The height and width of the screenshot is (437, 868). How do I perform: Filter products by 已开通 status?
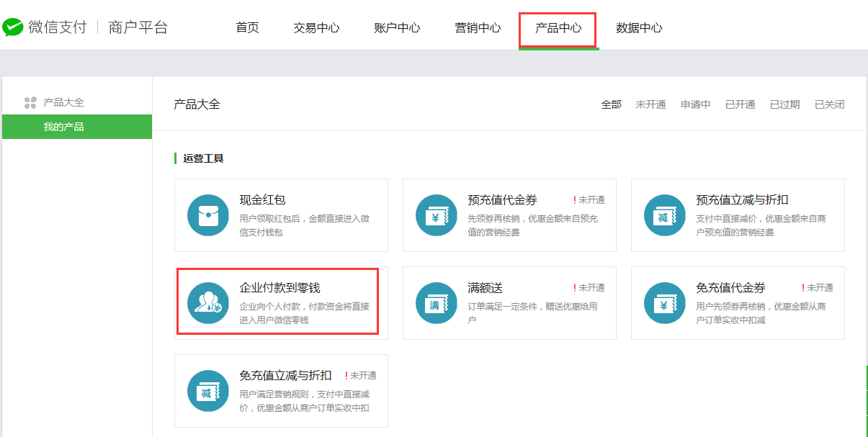740,104
